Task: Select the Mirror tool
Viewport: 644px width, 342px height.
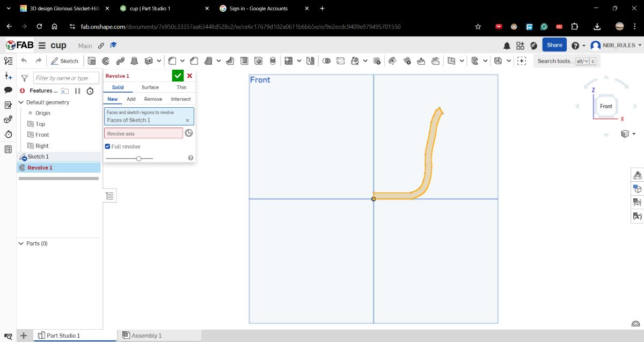Action: pos(310,61)
